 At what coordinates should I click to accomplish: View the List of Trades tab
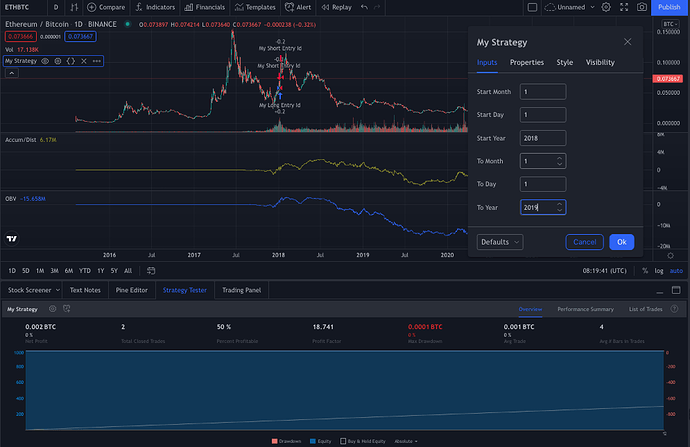(x=646, y=309)
